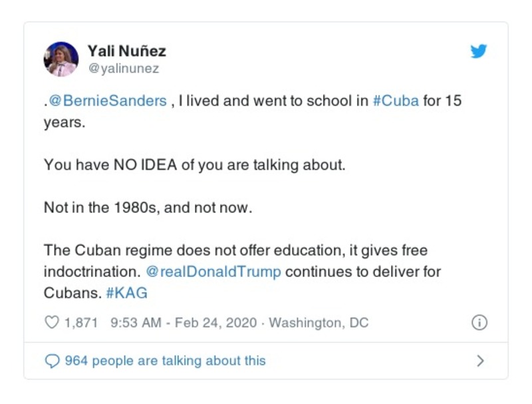Click the Washington, DC location label
This screenshot has width=532, height=404.
pos(319,323)
